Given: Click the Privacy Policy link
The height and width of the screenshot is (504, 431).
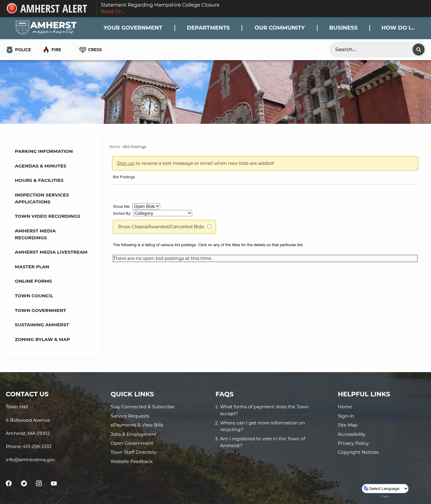Looking at the screenshot, I should (353, 443).
